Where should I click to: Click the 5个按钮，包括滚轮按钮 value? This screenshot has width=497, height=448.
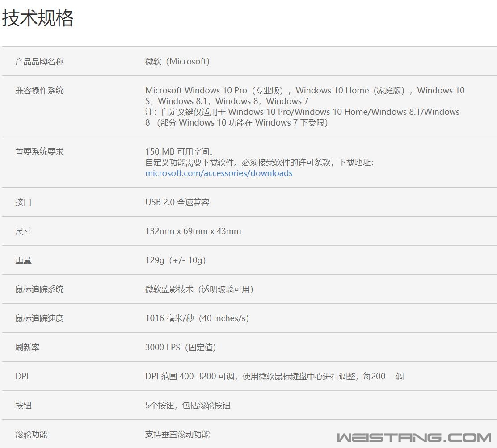pyautogui.click(x=188, y=406)
